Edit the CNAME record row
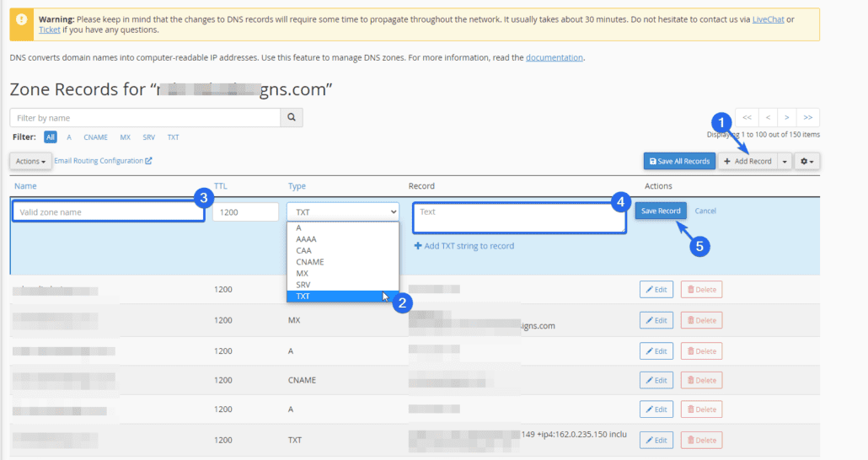 coord(656,380)
